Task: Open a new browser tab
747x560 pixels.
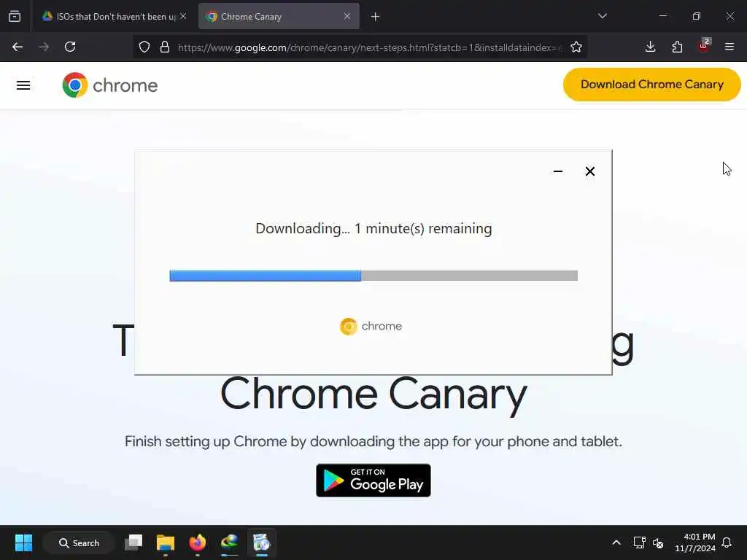Action: click(x=376, y=17)
